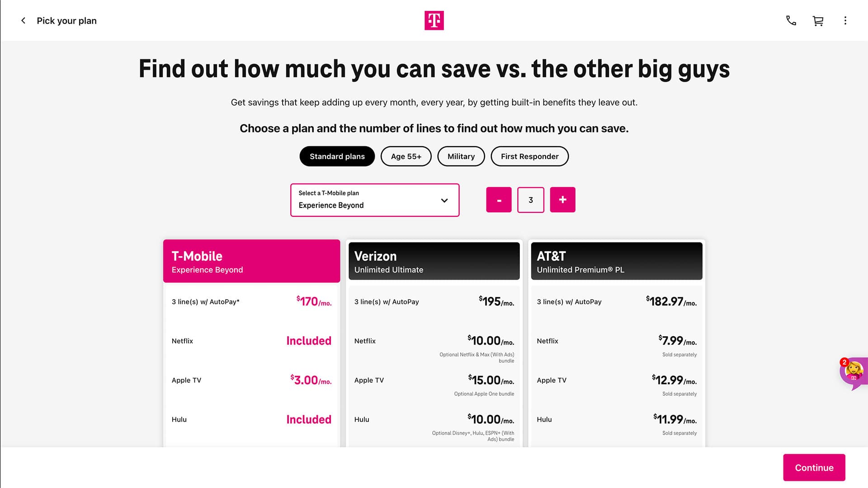Select Age 55+ plans

pyautogui.click(x=406, y=156)
